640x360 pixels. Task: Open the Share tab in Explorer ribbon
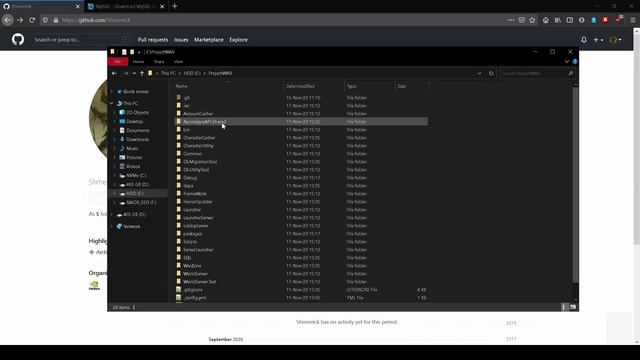pyautogui.click(x=159, y=62)
